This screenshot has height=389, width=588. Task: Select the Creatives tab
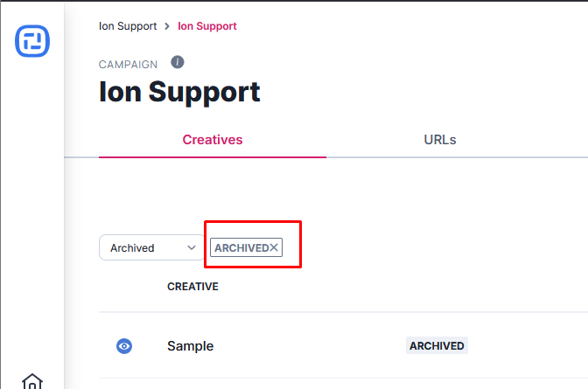click(x=212, y=140)
